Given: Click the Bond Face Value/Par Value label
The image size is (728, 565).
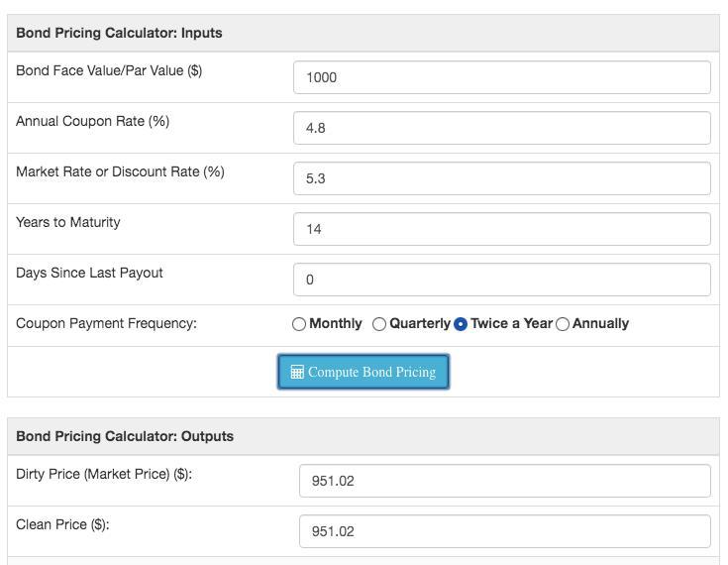Looking at the screenshot, I should pyautogui.click(x=109, y=70).
